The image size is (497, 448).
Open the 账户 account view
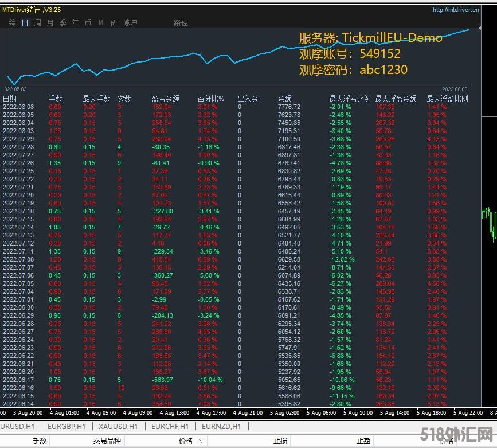pyautogui.click(x=131, y=22)
